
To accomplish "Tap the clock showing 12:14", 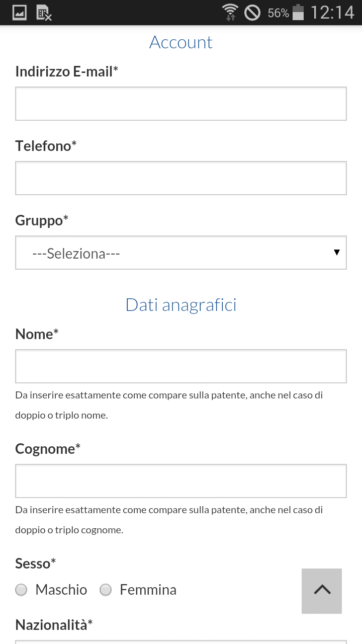I will (x=332, y=12).
